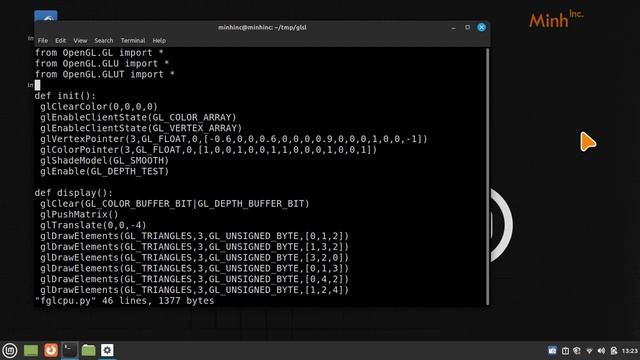Click the glEnableClientState(GL_VERTEX_ARRAY) line
This screenshot has width=640, height=360.
(x=141, y=128)
